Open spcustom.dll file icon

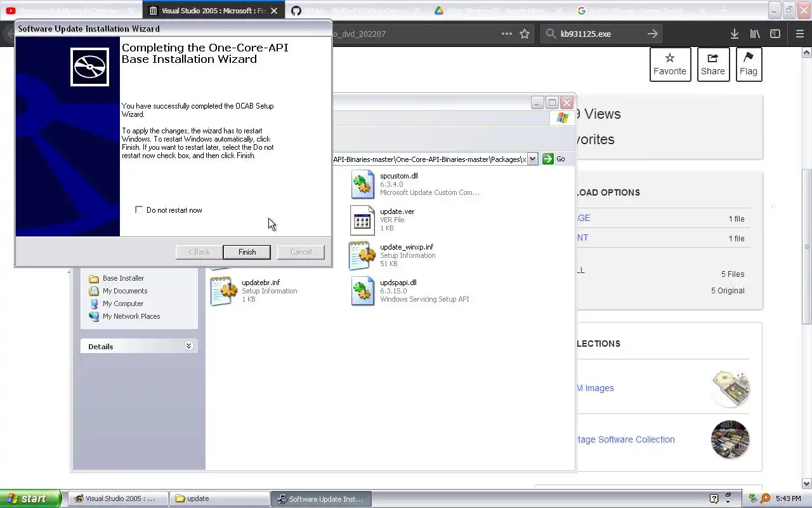[x=362, y=184]
